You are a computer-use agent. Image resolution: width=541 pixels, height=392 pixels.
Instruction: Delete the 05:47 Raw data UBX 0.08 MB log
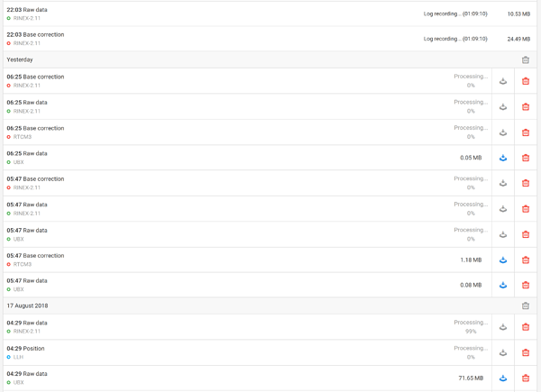tap(526, 285)
